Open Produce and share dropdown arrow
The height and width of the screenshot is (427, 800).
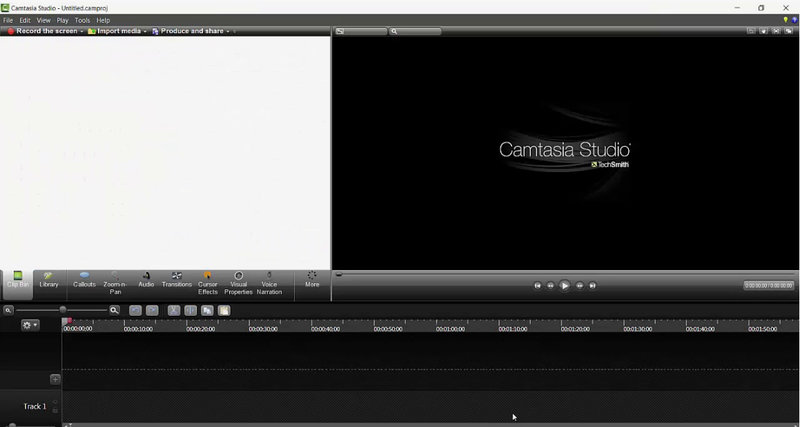click(228, 31)
